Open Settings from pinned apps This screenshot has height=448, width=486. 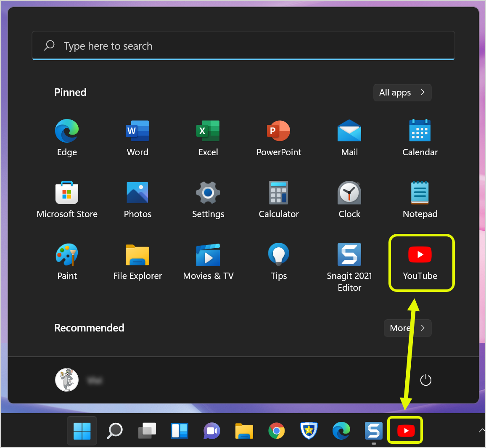click(208, 200)
